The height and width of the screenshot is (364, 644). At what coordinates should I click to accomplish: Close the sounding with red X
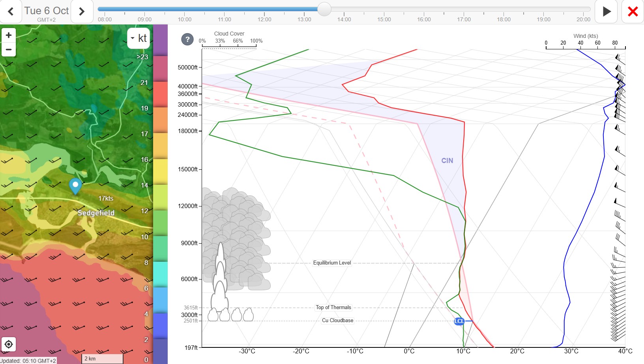pos(633,11)
